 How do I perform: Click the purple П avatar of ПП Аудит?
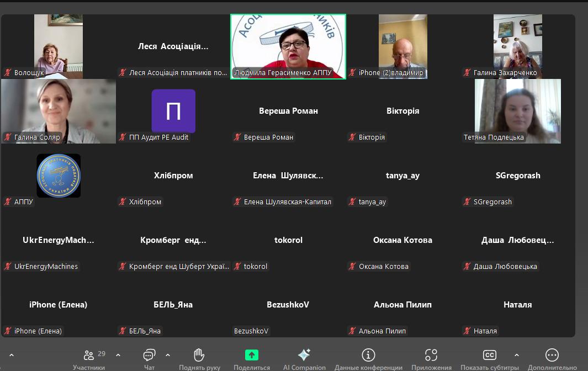click(173, 111)
